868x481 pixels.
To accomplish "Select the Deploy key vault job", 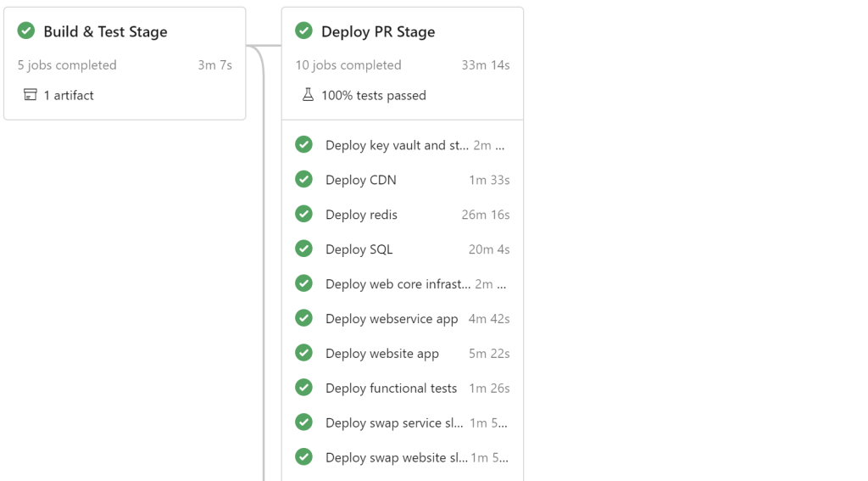I will coord(396,145).
